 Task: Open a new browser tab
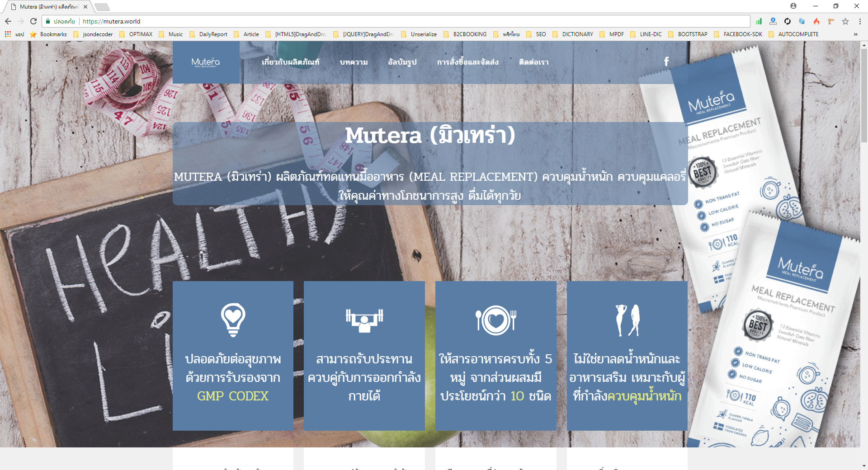click(102, 7)
